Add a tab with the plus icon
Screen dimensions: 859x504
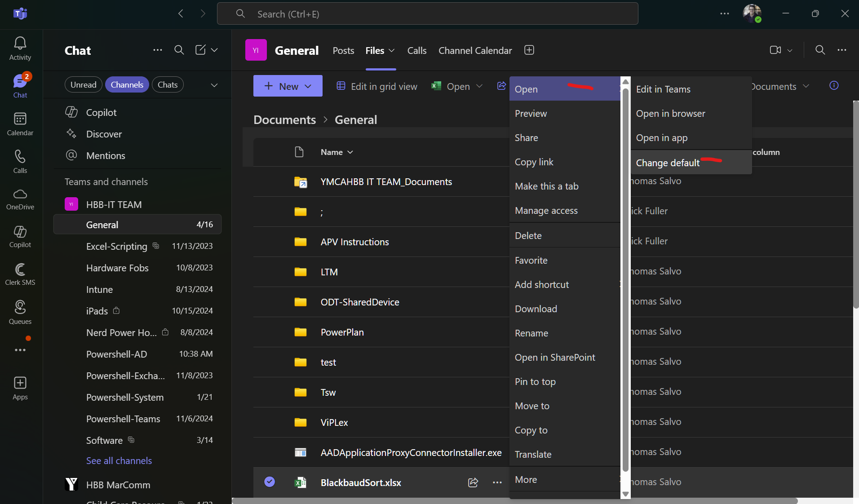529,50
